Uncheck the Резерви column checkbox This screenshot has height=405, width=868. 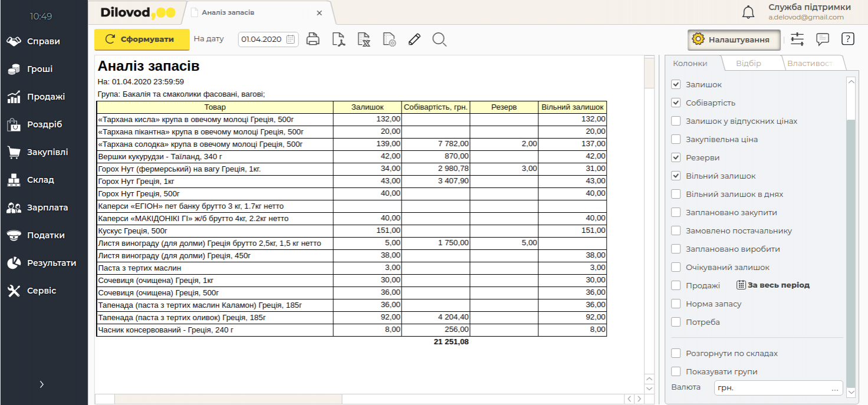(676, 158)
